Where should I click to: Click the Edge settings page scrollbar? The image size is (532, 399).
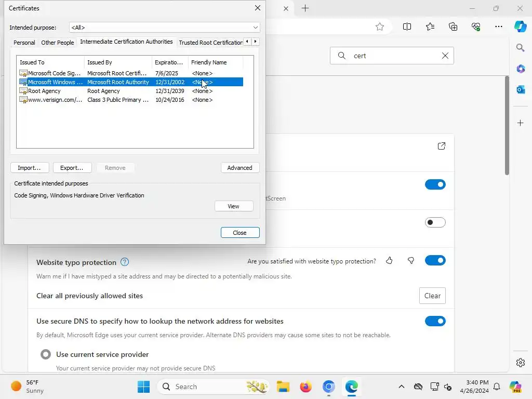tap(507, 126)
